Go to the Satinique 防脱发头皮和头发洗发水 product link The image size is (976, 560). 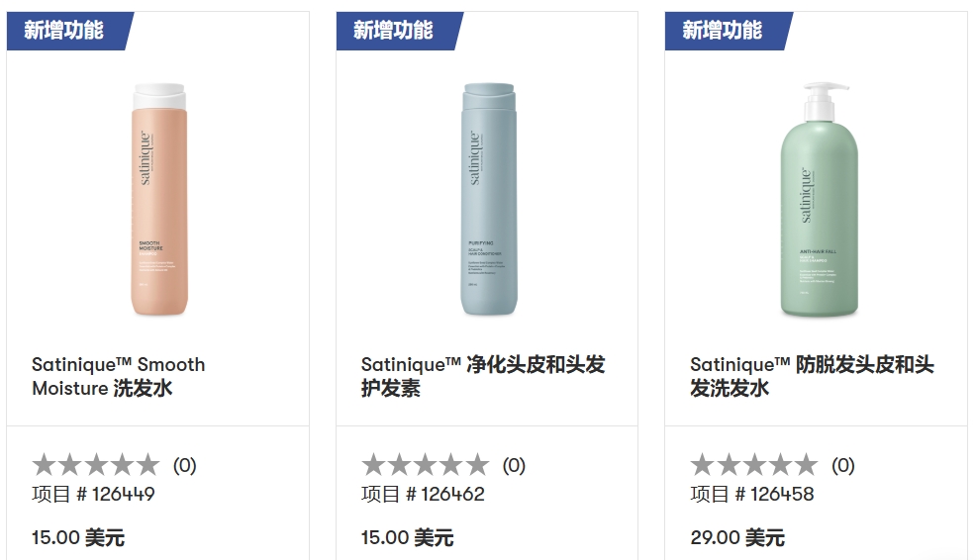tap(812, 376)
